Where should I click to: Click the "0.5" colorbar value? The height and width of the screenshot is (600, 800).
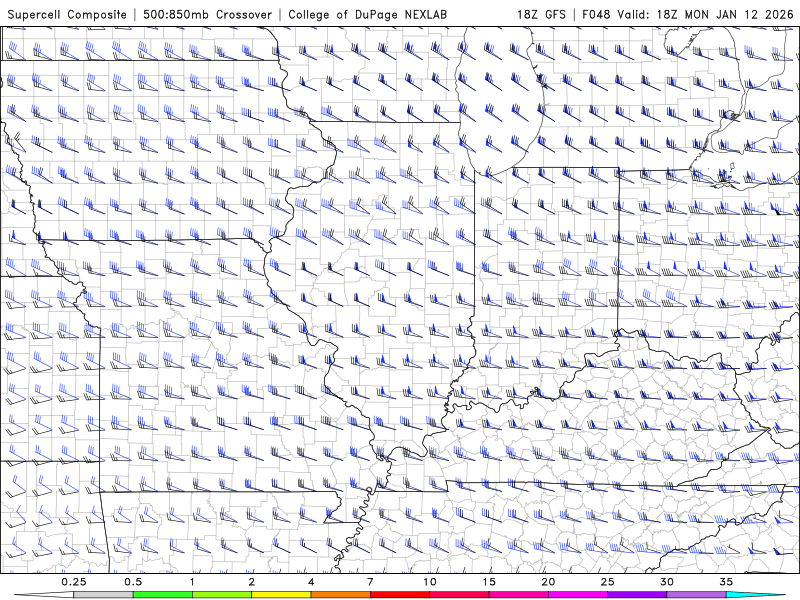pos(133,582)
